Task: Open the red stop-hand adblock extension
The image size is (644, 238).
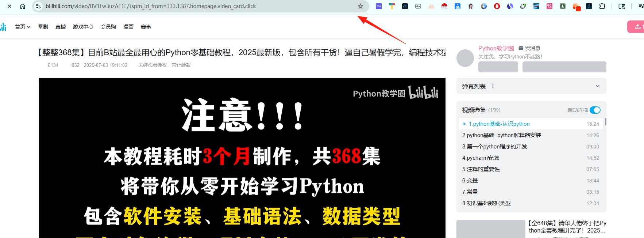Action: click(x=497, y=6)
